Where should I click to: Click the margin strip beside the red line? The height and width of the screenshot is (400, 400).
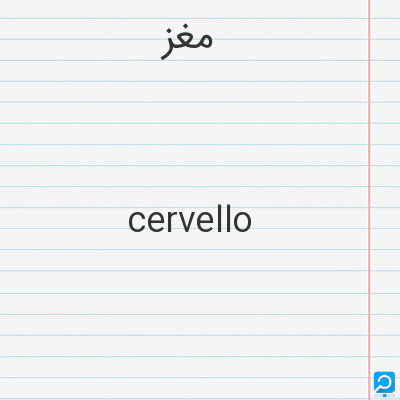[385, 183]
